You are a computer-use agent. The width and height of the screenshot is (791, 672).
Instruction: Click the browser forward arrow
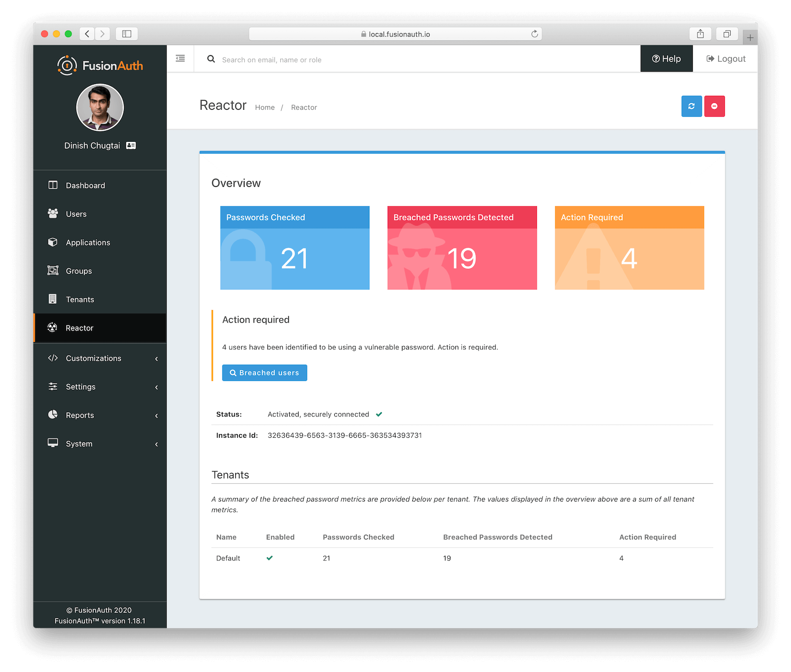point(102,34)
